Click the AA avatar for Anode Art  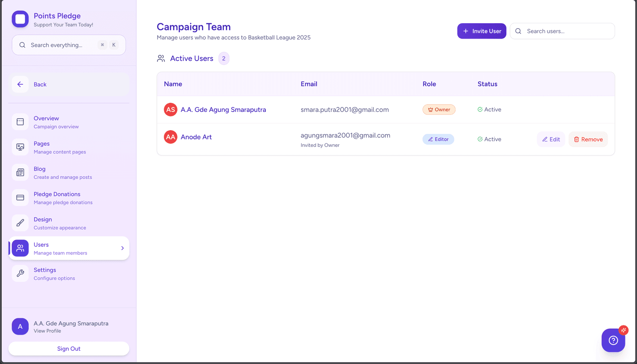[x=170, y=137]
